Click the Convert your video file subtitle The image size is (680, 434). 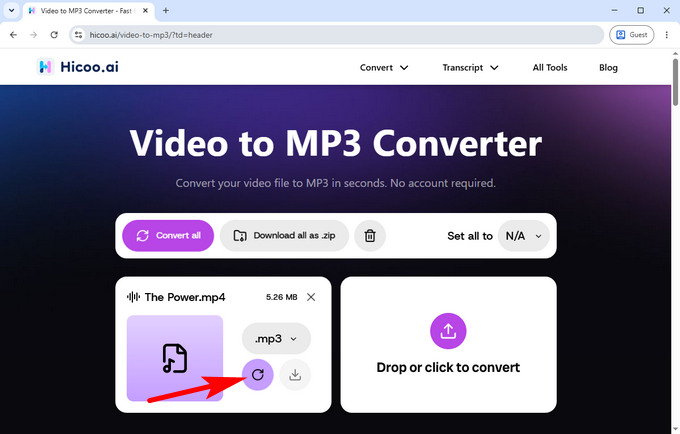(336, 183)
